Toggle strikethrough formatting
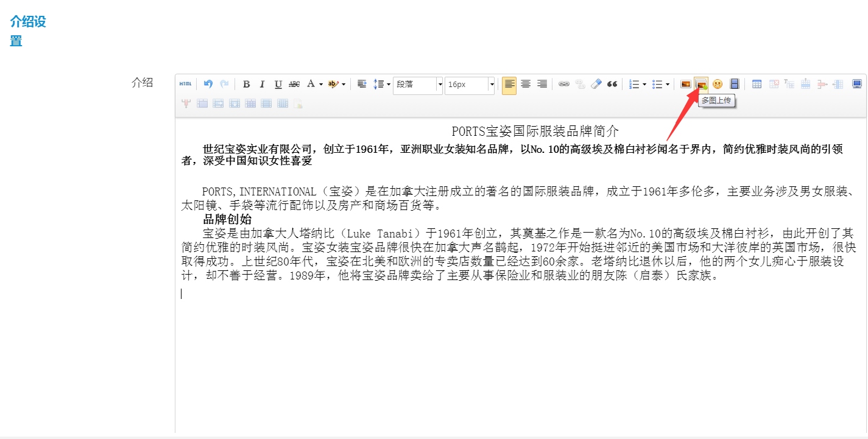The width and height of the screenshot is (868, 439). (x=294, y=84)
